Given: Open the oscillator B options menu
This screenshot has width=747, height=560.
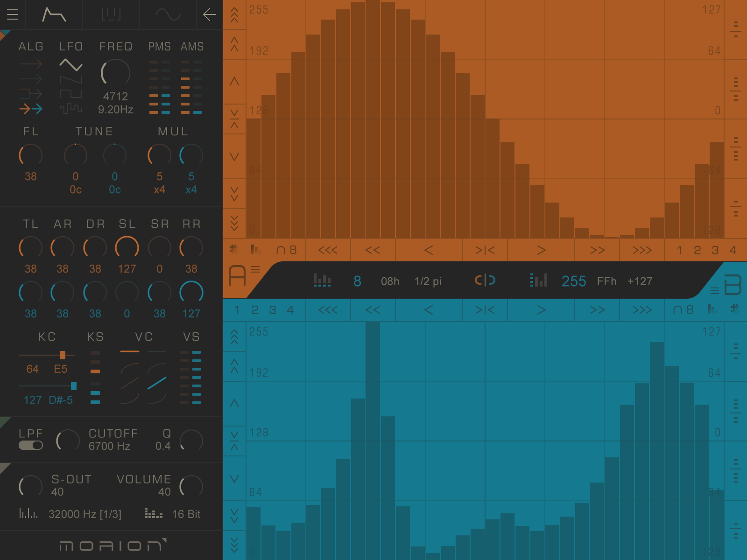Looking at the screenshot, I should pyautogui.click(x=714, y=291).
